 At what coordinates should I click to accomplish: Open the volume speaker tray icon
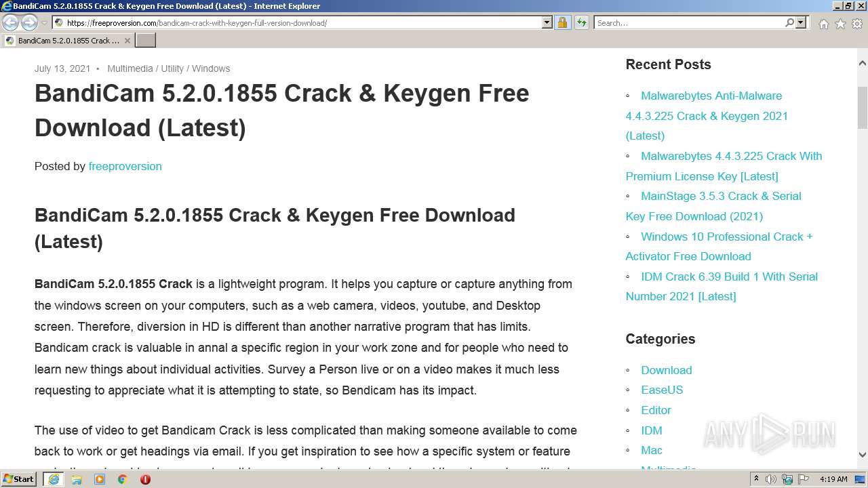tap(771, 479)
